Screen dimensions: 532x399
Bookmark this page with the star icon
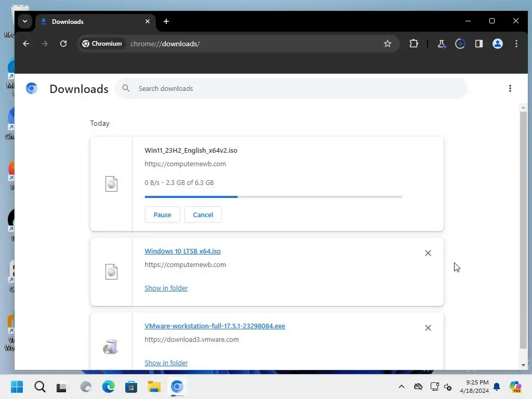coord(388,44)
